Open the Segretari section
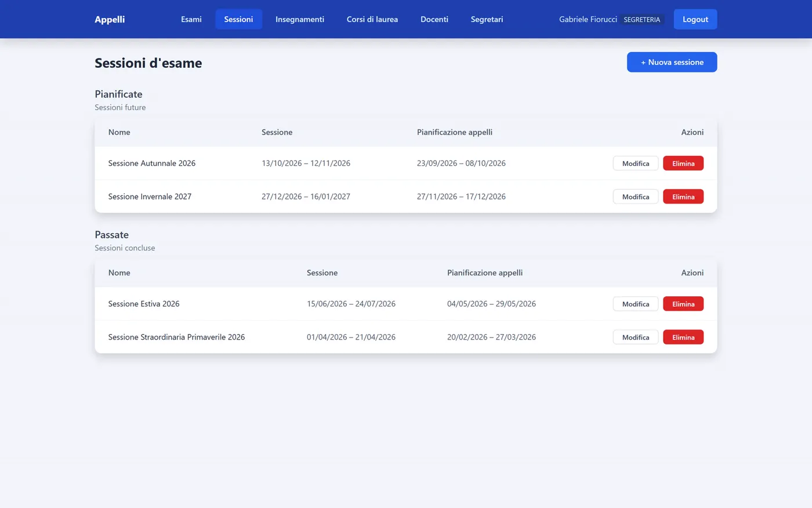Screen dimensions: 812x508 point(487,19)
